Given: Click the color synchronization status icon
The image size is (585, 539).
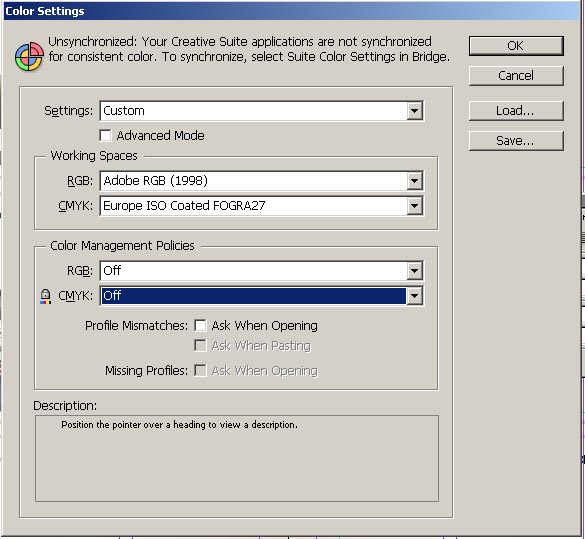Looking at the screenshot, I should 29,57.
